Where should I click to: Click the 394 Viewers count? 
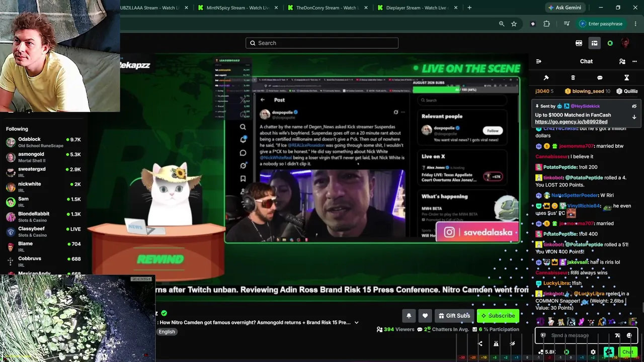pyautogui.click(x=395, y=329)
